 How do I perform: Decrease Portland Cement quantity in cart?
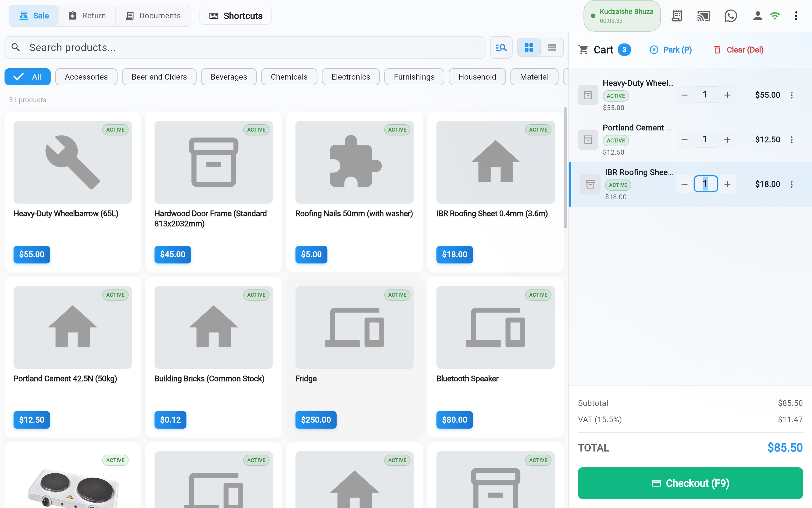pos(685,139)
